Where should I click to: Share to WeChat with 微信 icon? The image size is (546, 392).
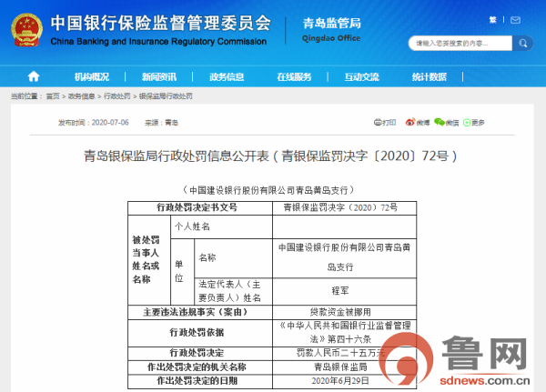[x=447, y=123]
